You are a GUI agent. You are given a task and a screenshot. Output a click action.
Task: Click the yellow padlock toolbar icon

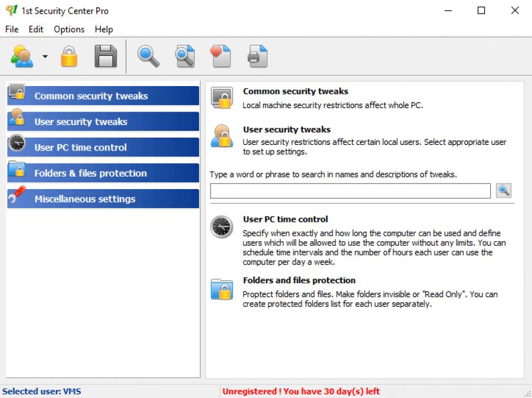(x=69, y=56)
